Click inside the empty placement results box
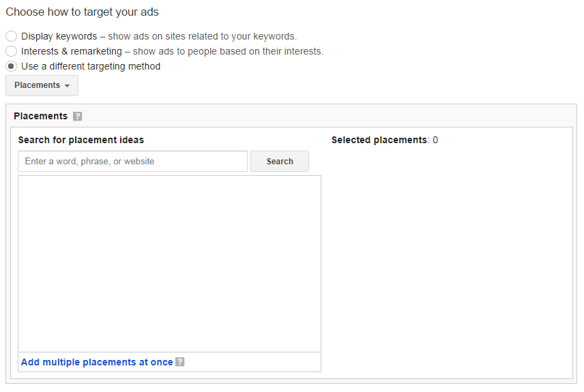The width and height of the screenshot is (584, 392). coord(169,264)
